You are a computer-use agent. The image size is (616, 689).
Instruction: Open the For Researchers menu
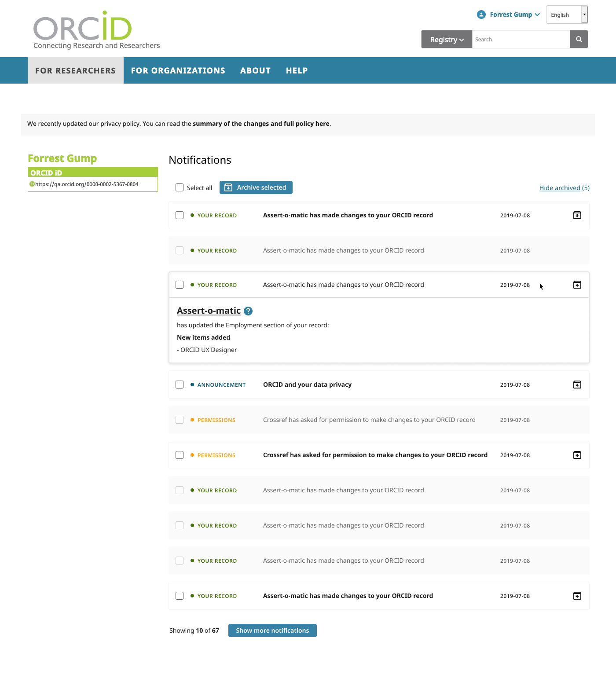click(x=75, y=70)
